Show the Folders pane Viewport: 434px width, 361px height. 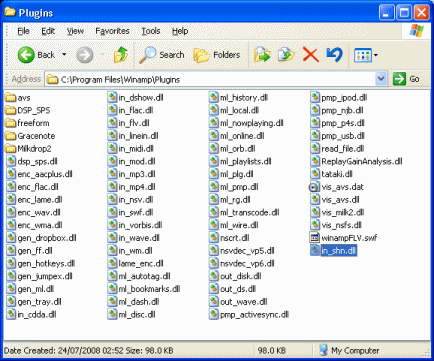217,55
